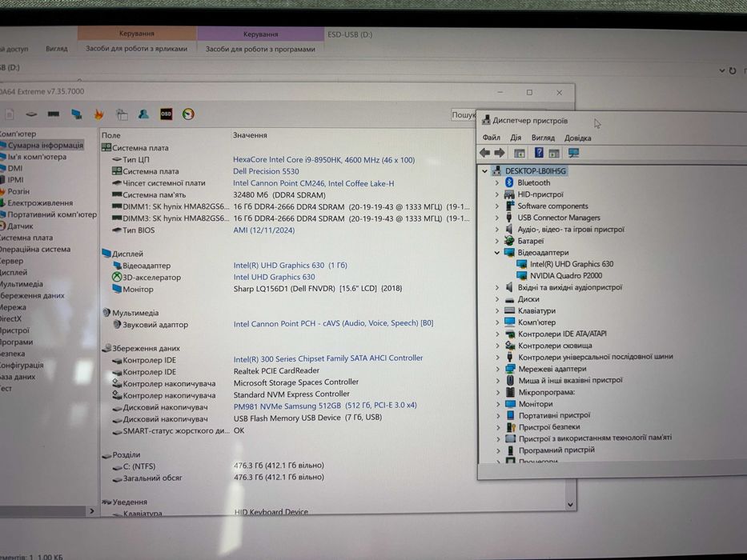The height and width of the screenshot is (560, 747).
Task: Click 32480 Мб (DDR4 SDRAM) value
Action: tap(279, 194)
